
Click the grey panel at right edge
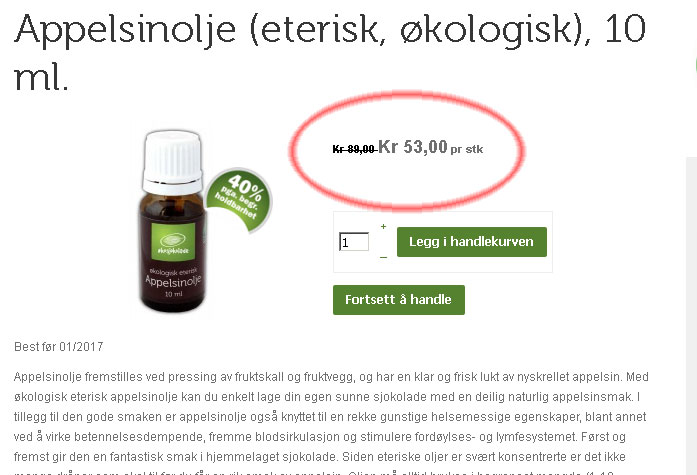click(691, 315)
